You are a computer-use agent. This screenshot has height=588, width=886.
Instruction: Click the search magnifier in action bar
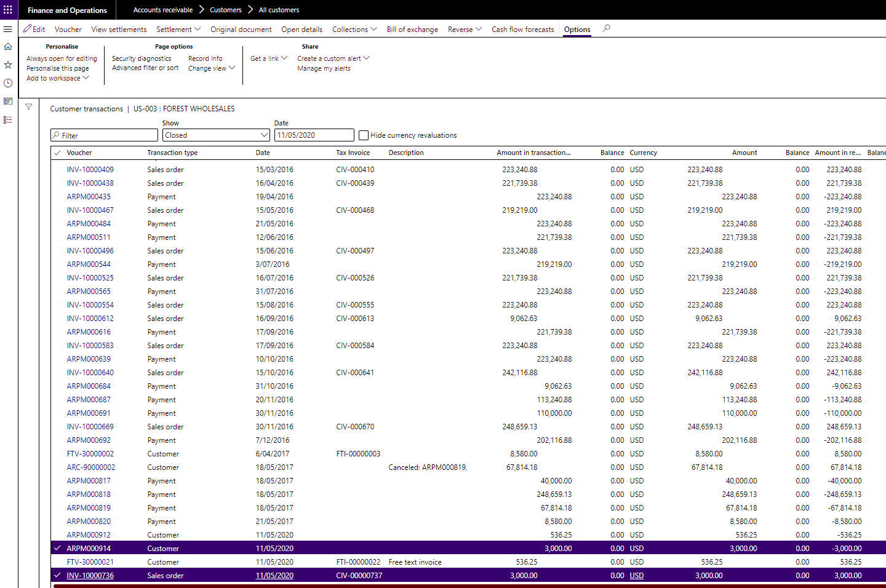click(x=606, y=28)
